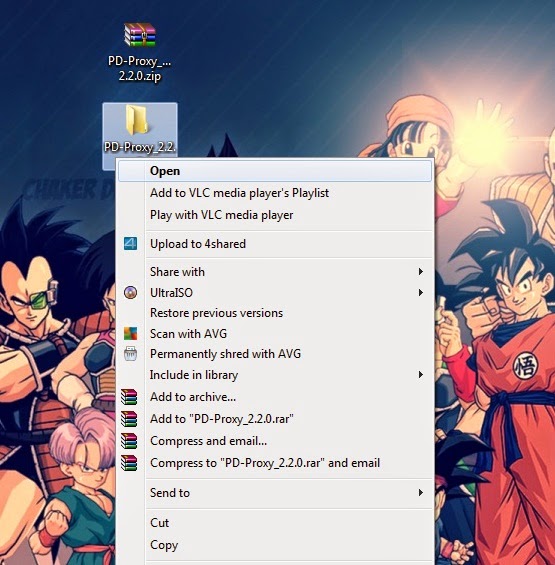Select Play with VLC media player
Viewport: 555px width, 565px height.
click(275, 215)
